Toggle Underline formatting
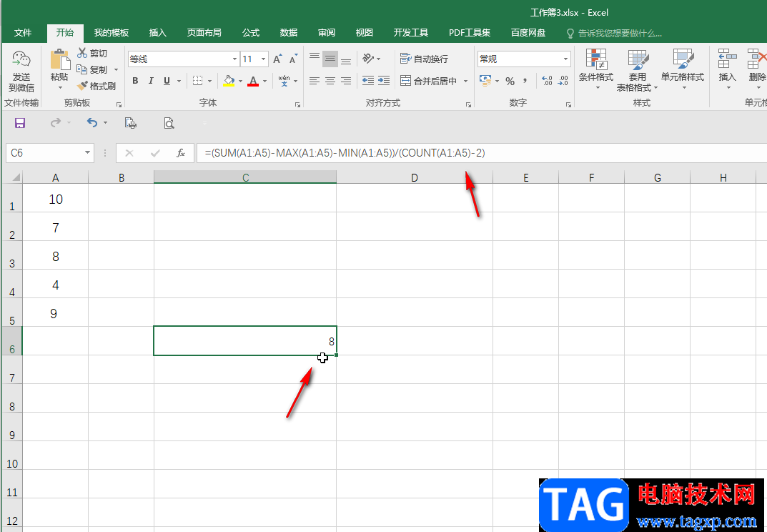767x532 pixels. click(167, 81)
